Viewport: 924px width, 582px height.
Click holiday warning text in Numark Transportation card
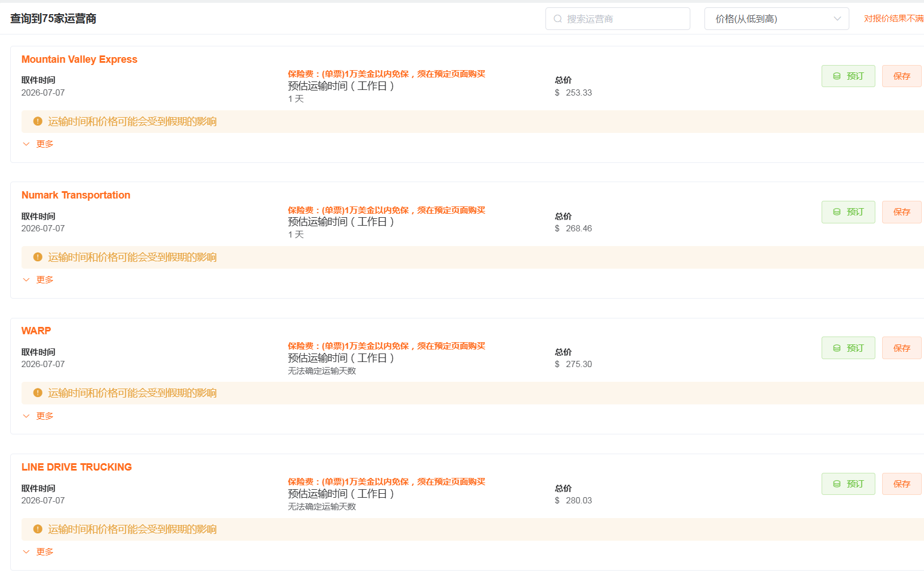[x=132, y=257]
